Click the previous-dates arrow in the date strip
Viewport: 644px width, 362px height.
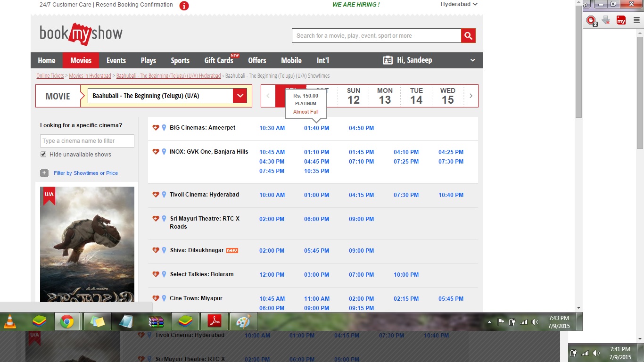268,96
